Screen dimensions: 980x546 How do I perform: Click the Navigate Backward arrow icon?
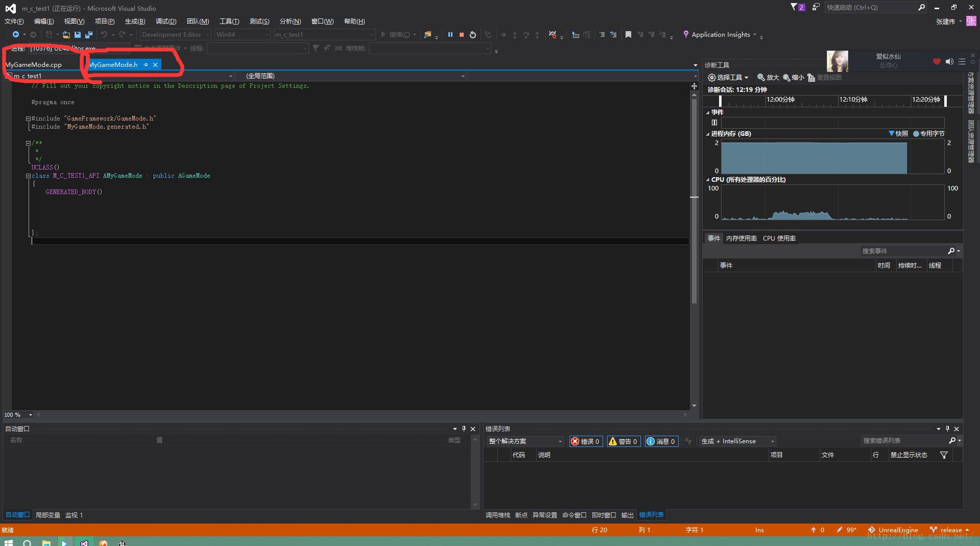16,35
